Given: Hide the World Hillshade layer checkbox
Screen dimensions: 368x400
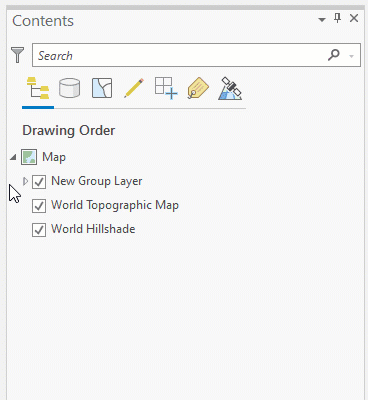Looking at the screenshot, I should (x=39, y=230).
